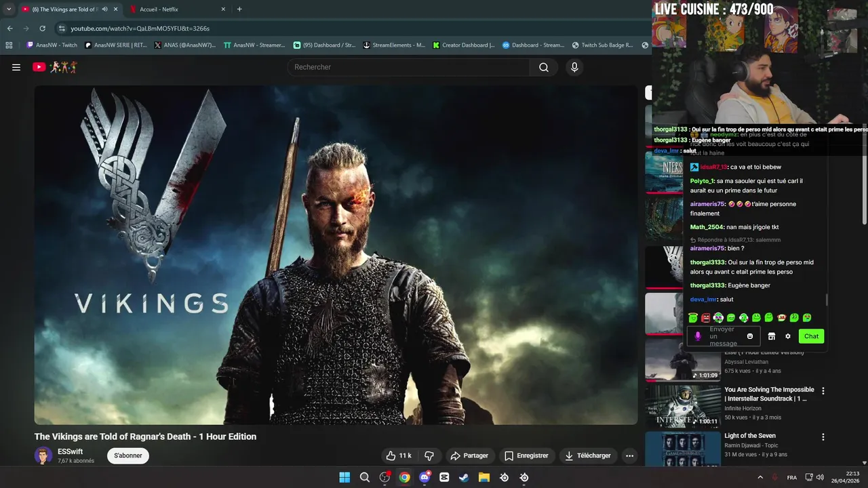Screen dimensions: 868x488
Task: Open the Creator Dashboard bookmark
Action: coord(464,45)
